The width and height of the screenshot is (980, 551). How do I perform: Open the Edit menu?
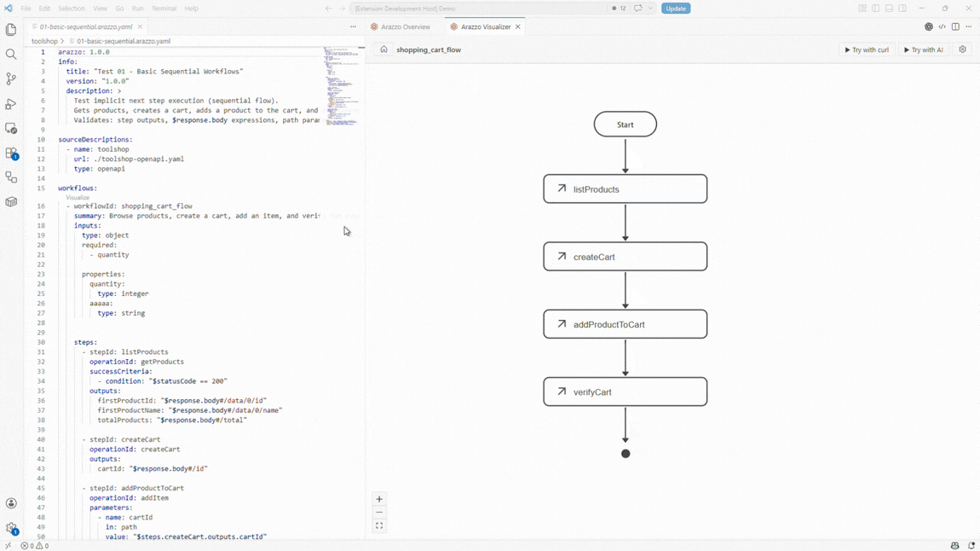44,9
